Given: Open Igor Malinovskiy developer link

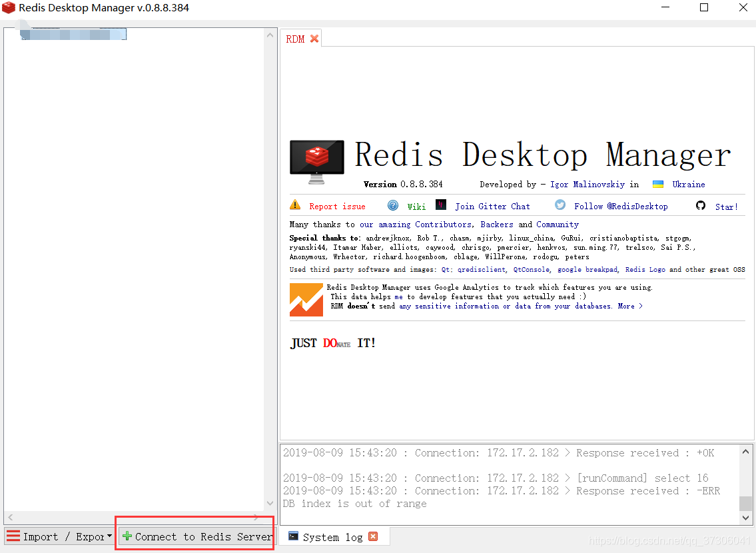Looking at the screenshot, I should tap(587, 184).
